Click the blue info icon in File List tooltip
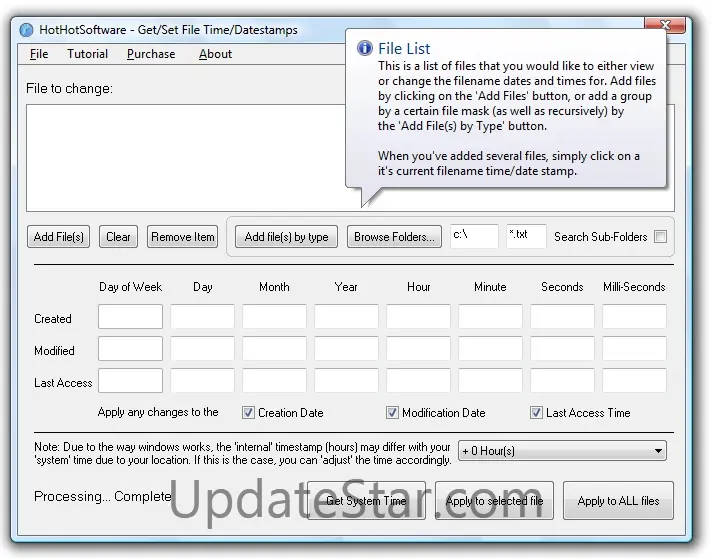The image size is (712, 558). coord(365,48)
